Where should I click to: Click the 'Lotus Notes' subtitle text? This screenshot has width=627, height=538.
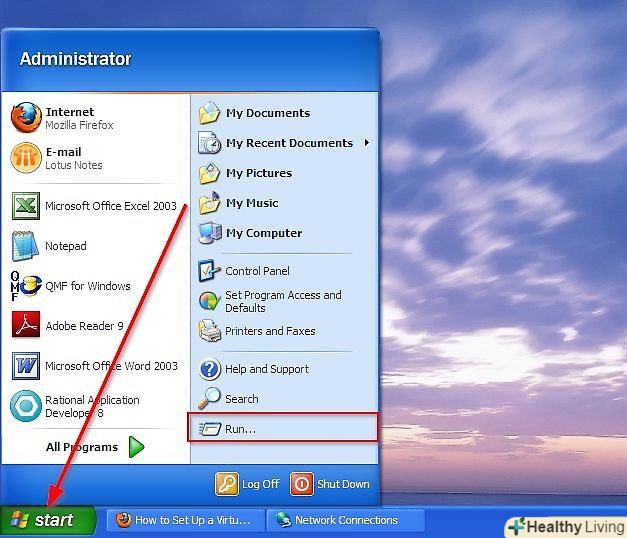pyautogui.click(x=74, y=165)
